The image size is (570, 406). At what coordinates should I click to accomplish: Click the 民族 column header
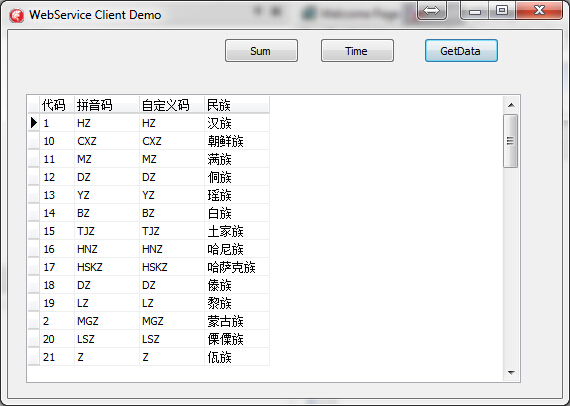[237, 105]
